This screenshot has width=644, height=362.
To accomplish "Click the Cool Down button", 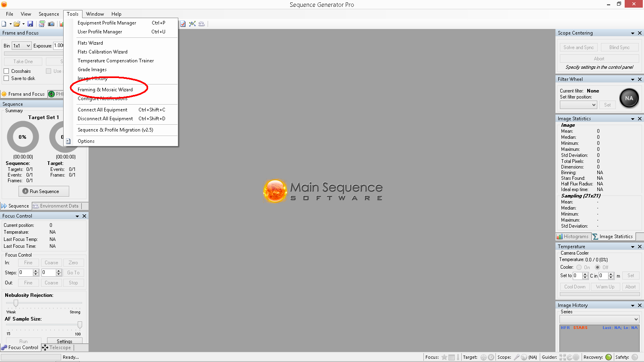I will coord(575,287).
